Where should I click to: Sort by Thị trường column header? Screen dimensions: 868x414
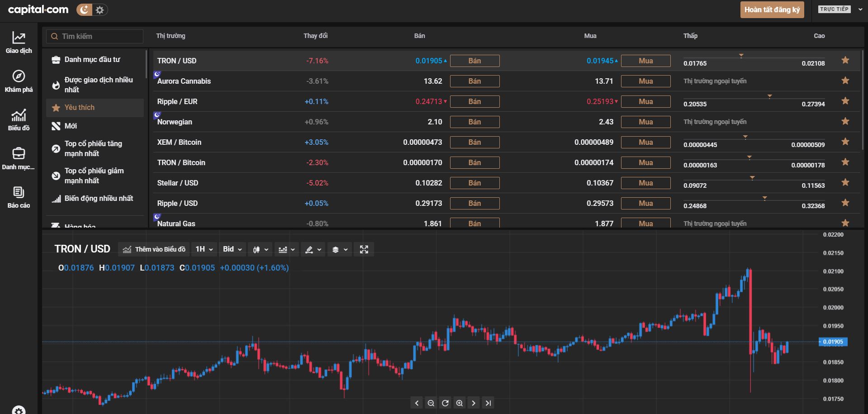[171, 36]
